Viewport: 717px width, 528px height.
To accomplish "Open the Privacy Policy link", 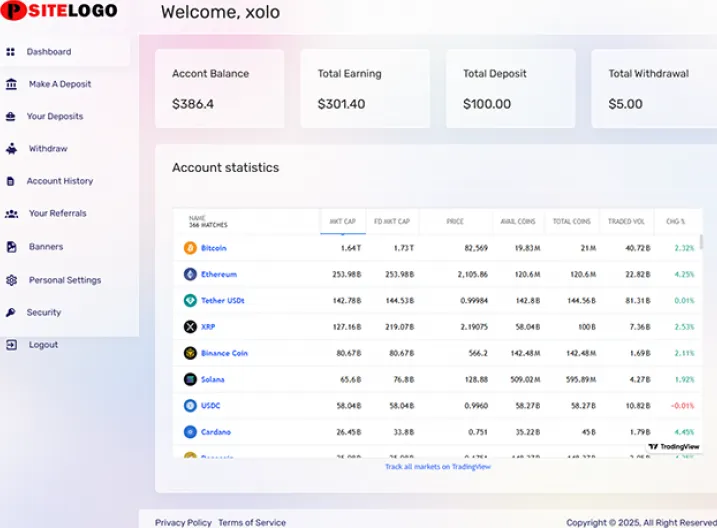I will 183,523.
